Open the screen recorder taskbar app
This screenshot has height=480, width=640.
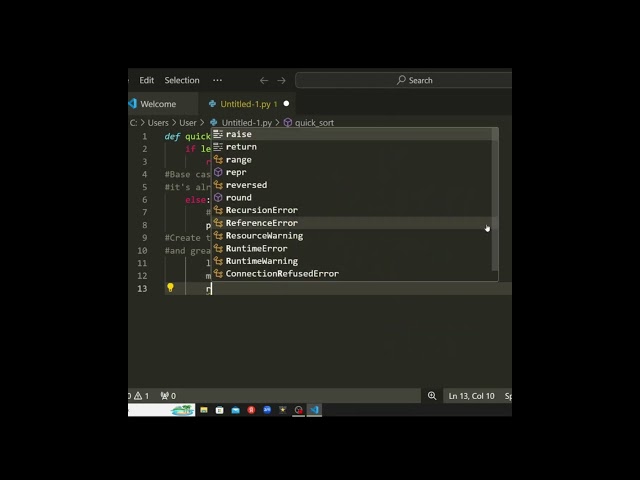[x=298, y=410]
